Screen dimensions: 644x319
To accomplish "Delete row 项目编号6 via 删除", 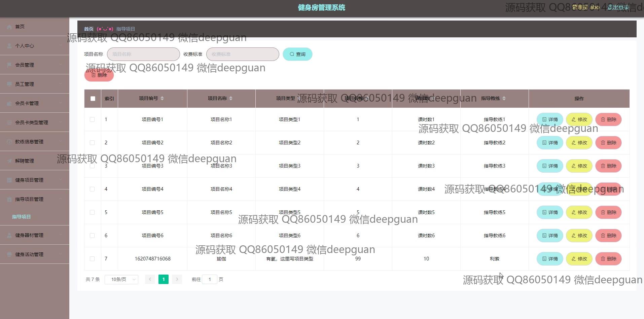I will pyautogui.click(x=608, y=236).
